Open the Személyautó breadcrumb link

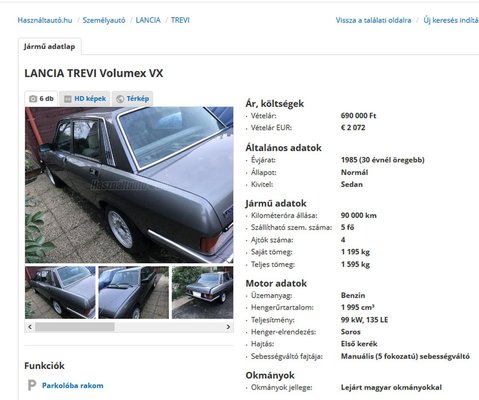(x=104, y=20)
